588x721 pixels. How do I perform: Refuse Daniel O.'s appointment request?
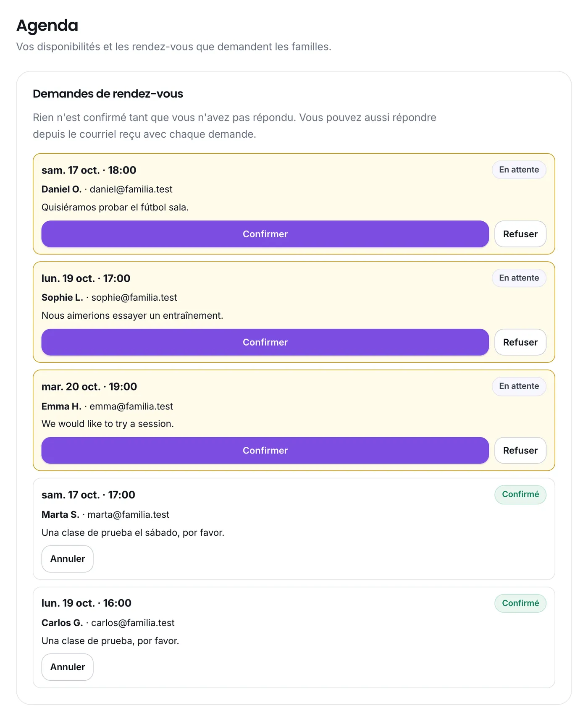click(x=520, y=234)
